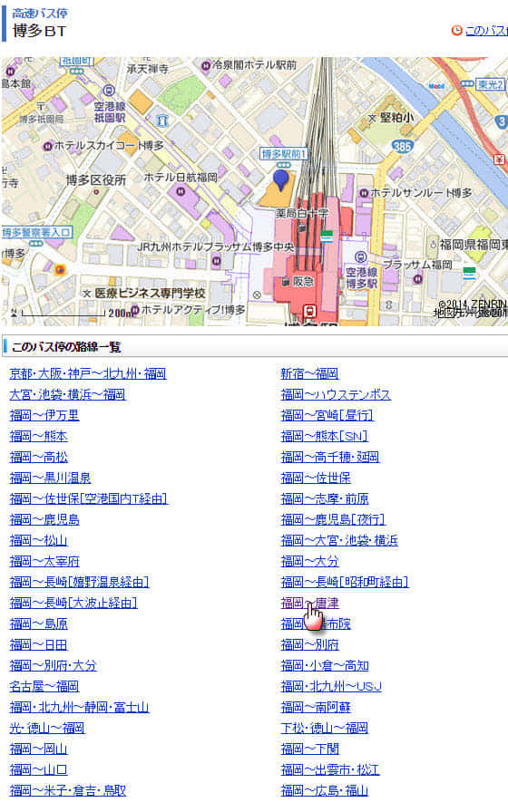Click the ホテルサンルート博多 hotel marker
Image resolution: width=508 pixels, height=812 pixels.
click(x=364, y=193)
